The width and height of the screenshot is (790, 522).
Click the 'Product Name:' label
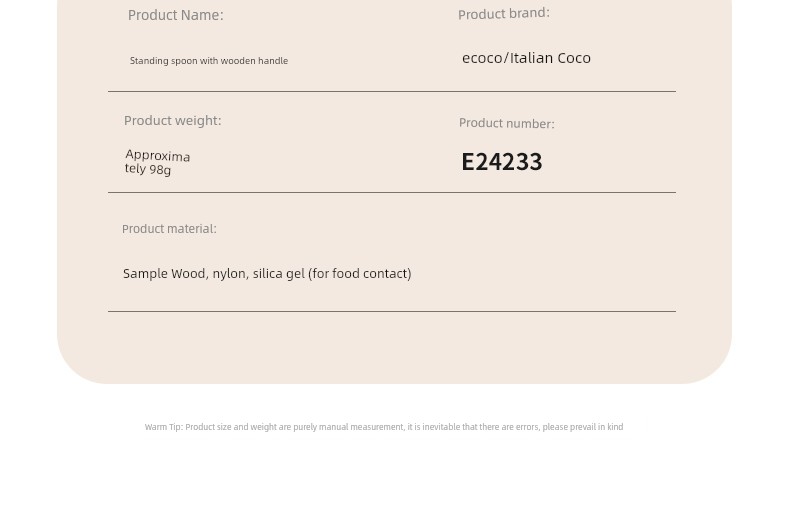click(175, 15)
